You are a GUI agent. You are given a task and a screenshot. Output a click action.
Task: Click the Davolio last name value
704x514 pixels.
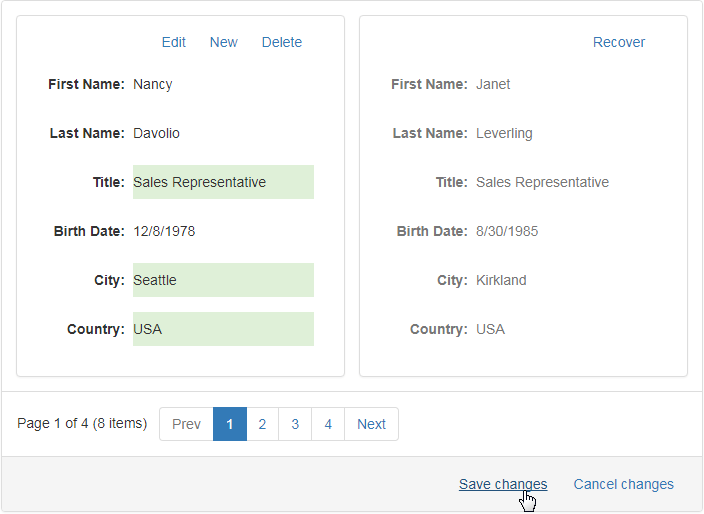coord(156,133)
